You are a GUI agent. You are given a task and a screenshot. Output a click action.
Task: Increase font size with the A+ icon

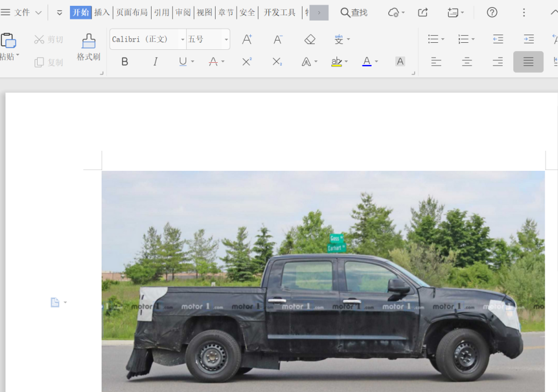coord(247,39)
